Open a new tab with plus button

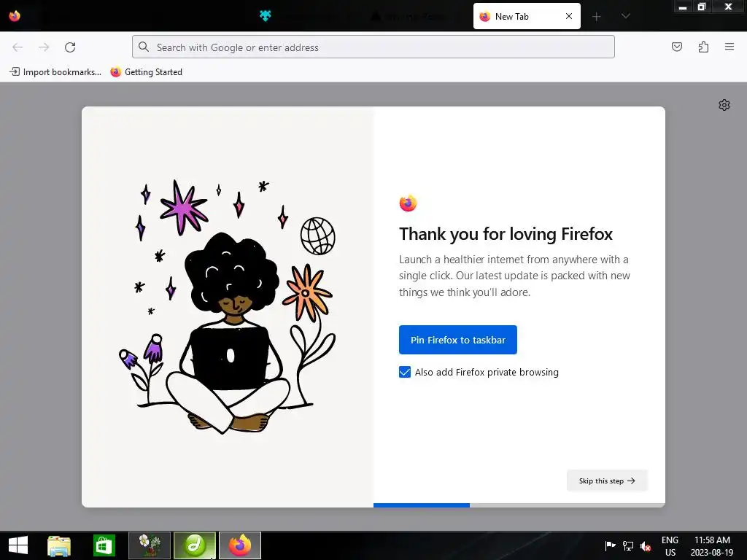(x=597, y=17)
